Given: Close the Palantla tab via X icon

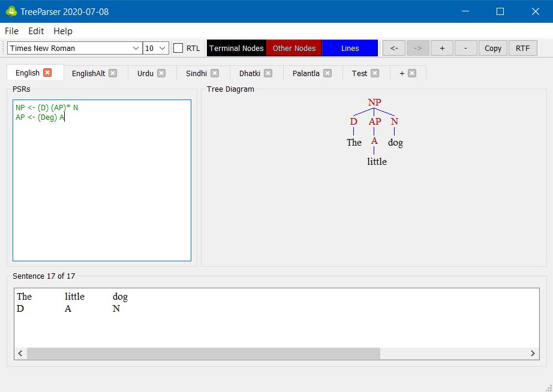Looking at the screenshot, I should tap(327, 73).
